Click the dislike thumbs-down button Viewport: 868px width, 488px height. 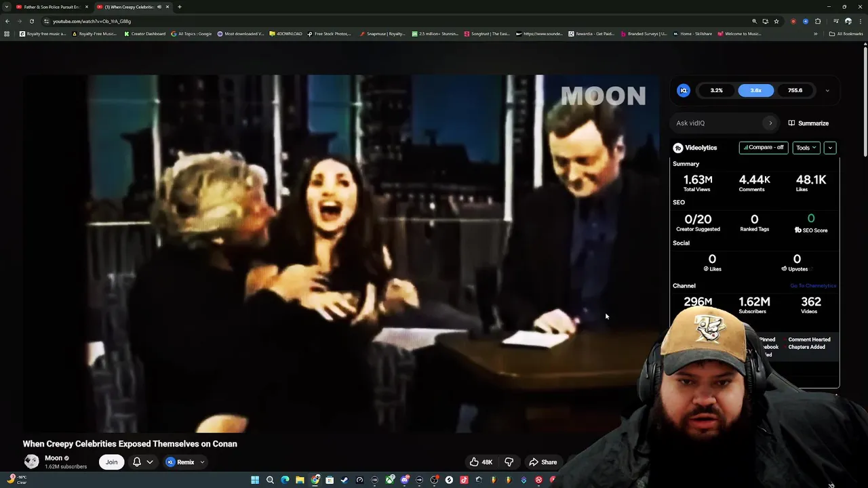[x=509, y=462]
